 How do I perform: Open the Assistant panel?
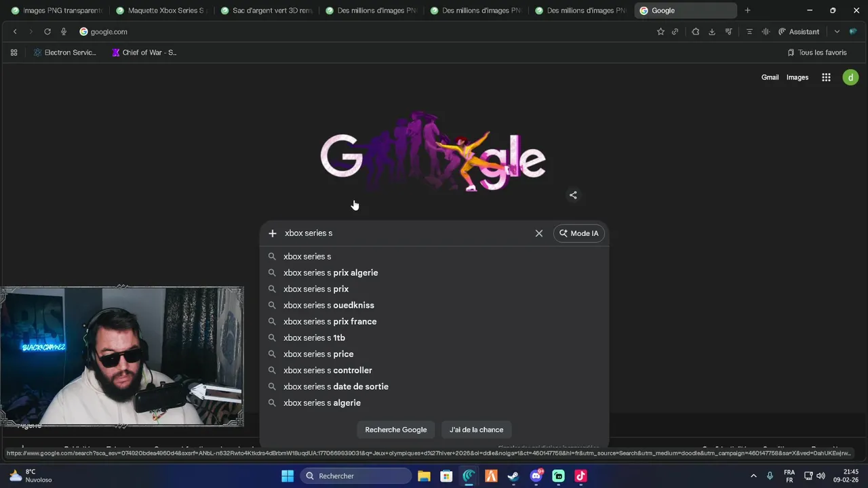click(799, 32)
